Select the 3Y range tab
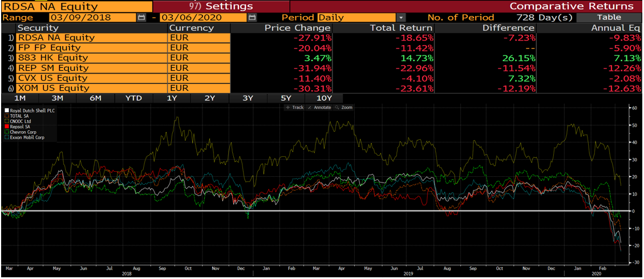644x279 pixels. [x=248, y=98]
